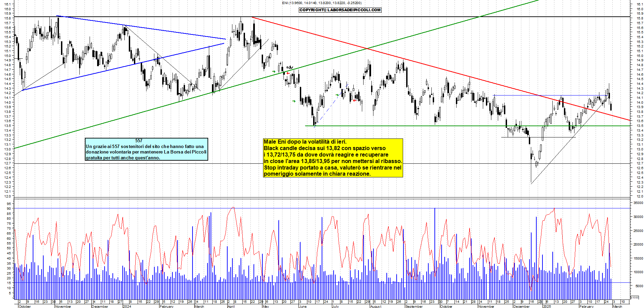Click 'donazione volontaria per mantenere La Borsa dei Piccoli'
Image resolution: width=644 pixels, height=308 pixels.
(146, 152)
